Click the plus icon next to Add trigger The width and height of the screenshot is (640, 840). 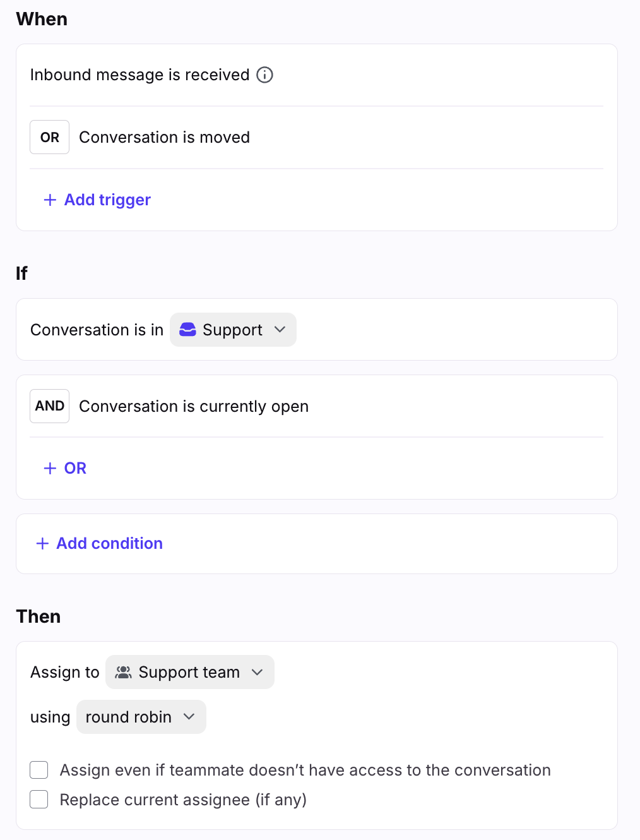pos(50,200)
